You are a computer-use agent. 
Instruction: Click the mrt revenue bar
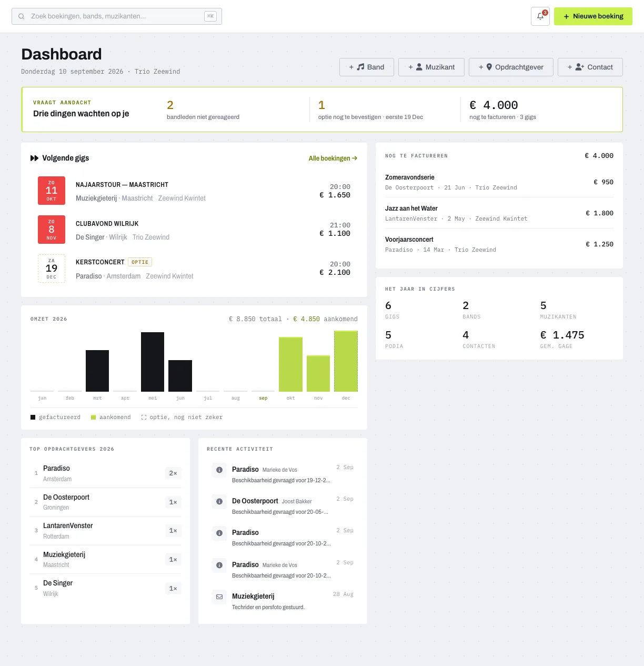pyautogui.click(x=97, y=371)
